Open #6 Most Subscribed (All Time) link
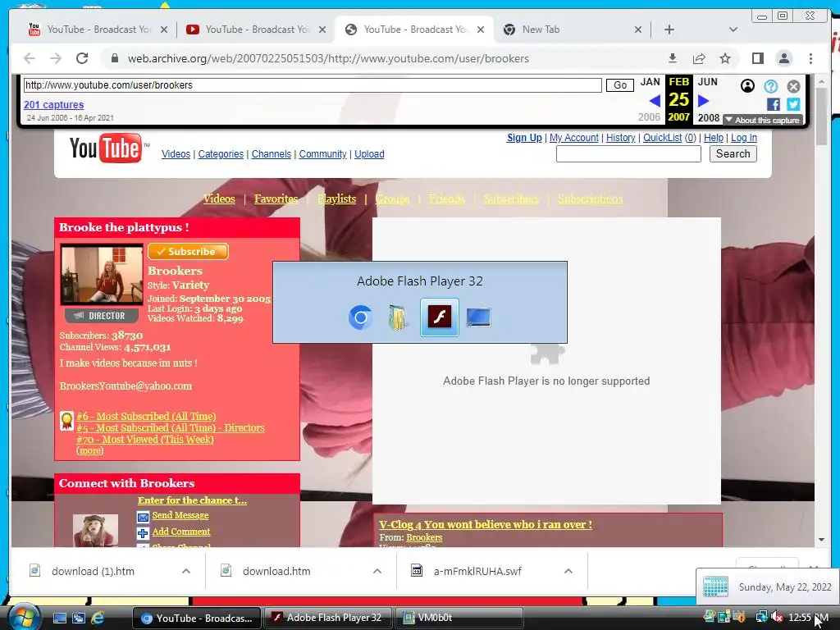 coord(146,416)
